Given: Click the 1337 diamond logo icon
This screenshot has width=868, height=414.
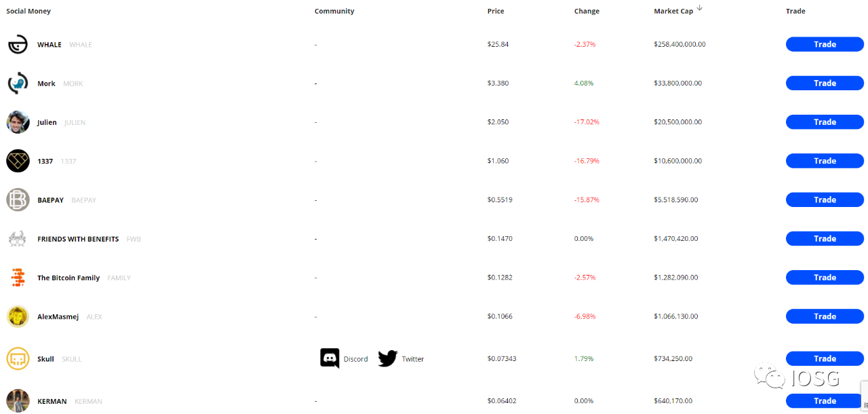Looking at the screenshot, I should pyautogui.click(x=18, y=161).
